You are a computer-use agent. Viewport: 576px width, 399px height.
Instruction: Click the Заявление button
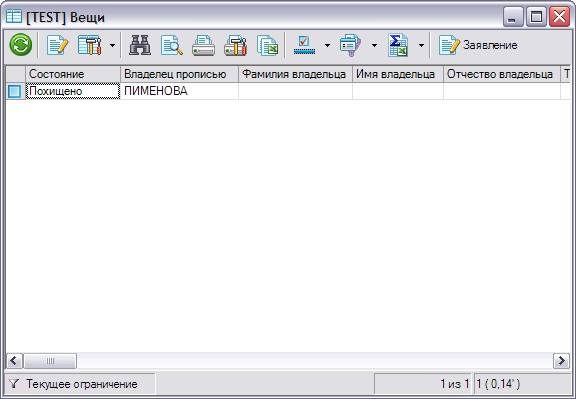[478, 45]
